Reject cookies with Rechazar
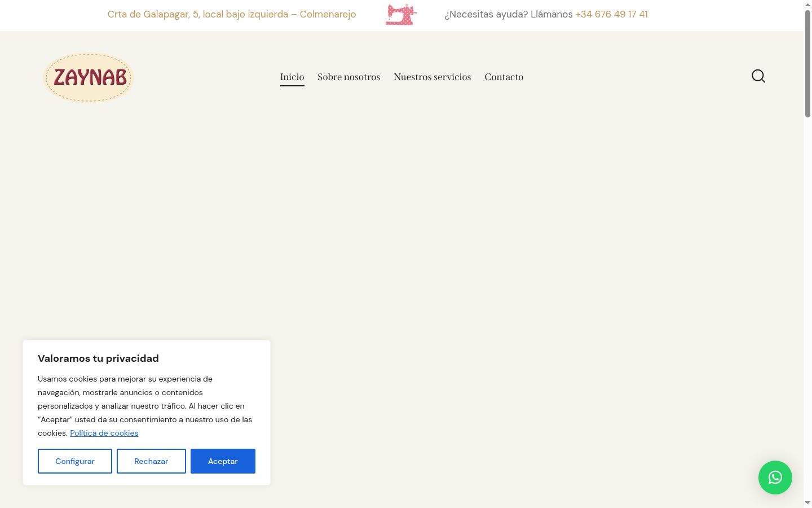The width and height of the screenshot is (812, 508). [x=151, y=461]
